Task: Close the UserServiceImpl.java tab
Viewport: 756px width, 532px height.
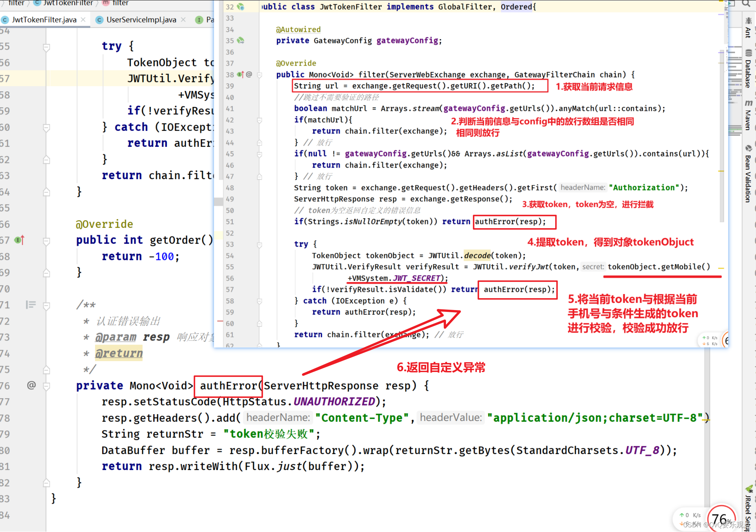Action: pos(183,20)
